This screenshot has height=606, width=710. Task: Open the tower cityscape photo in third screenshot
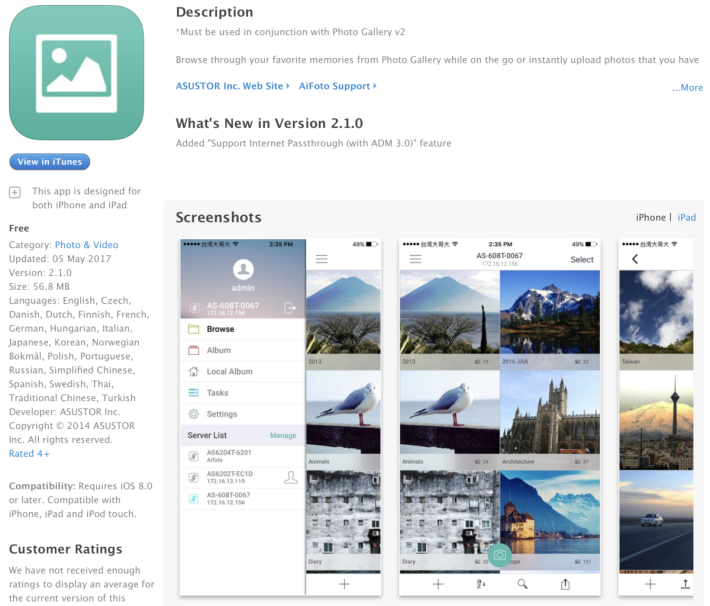[656, 420]
